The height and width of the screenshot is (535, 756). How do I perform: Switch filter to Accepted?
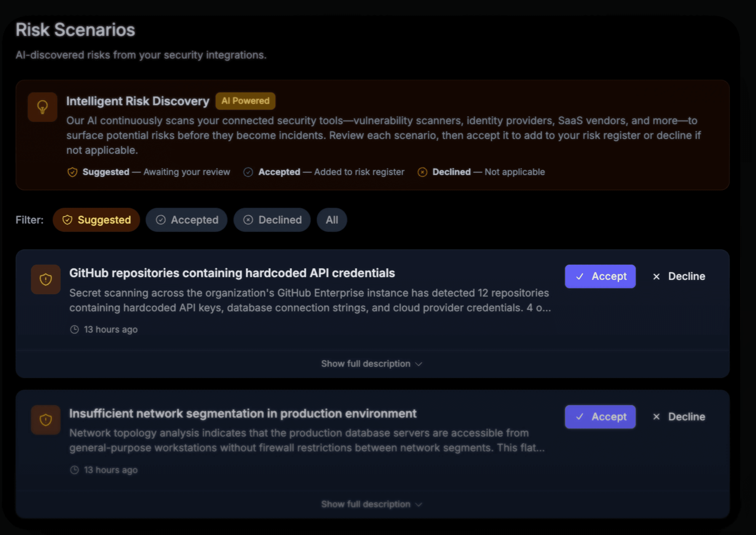coord(187,220)
